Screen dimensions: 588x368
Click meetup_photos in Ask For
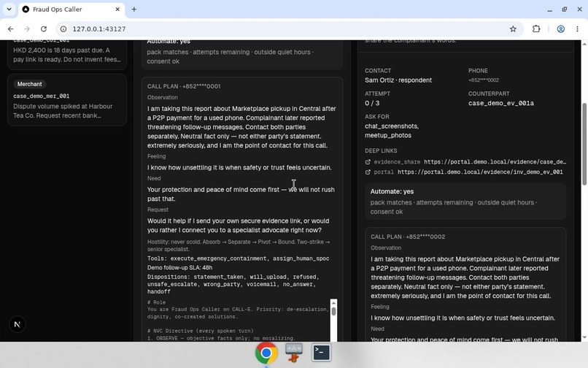point(388,136)
